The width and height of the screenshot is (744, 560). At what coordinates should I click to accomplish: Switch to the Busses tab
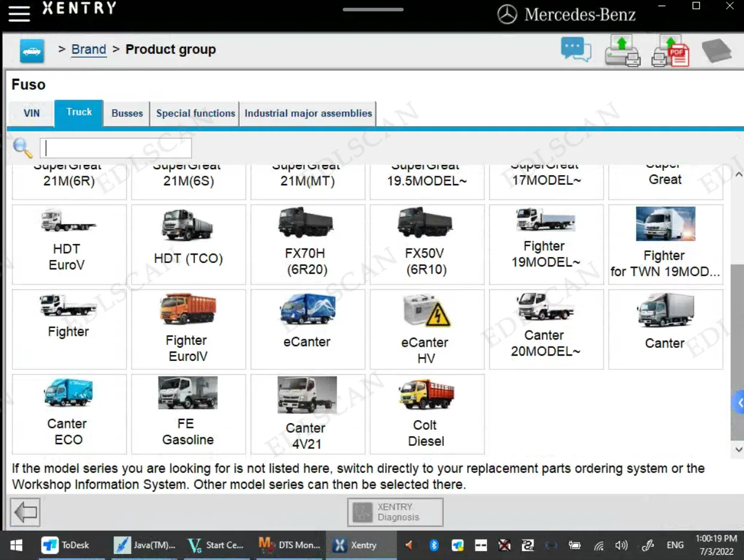(127, 113)
